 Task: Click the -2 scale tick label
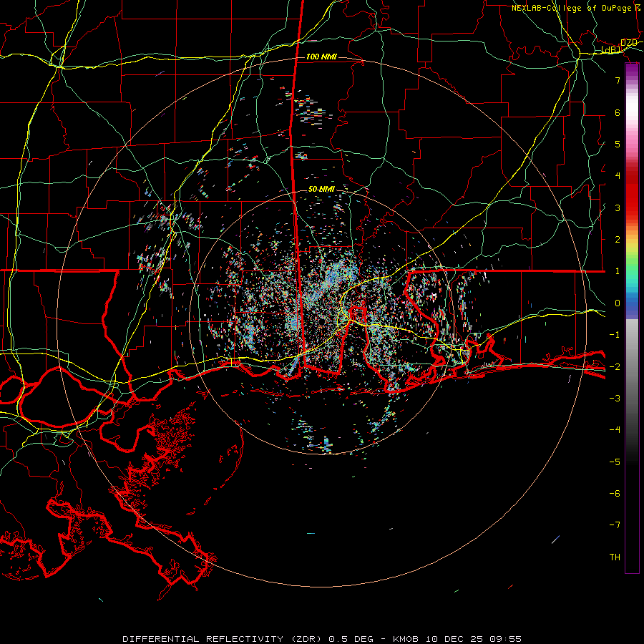[615, 366]
